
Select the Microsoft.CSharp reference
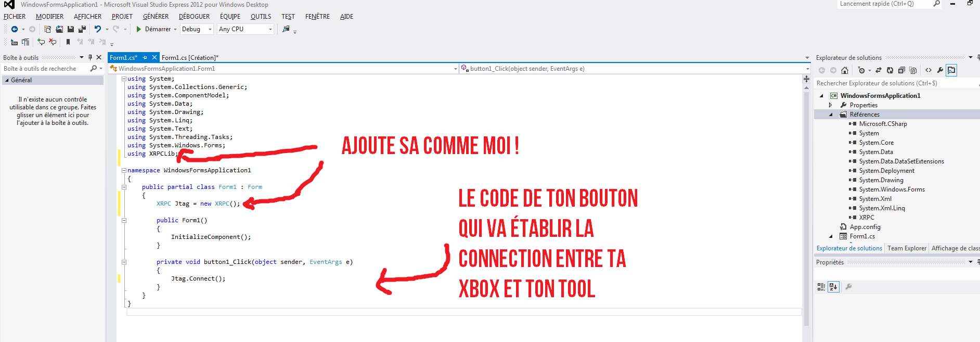(883, 124)
